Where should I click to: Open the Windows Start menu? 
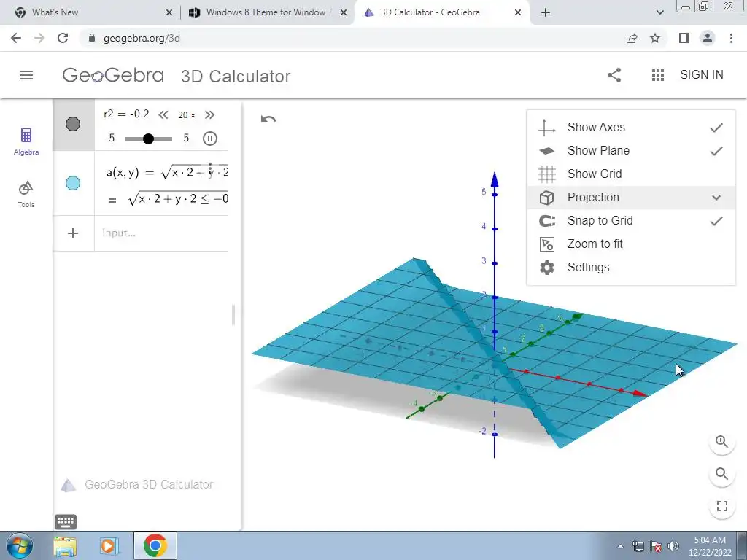(18, 545)
